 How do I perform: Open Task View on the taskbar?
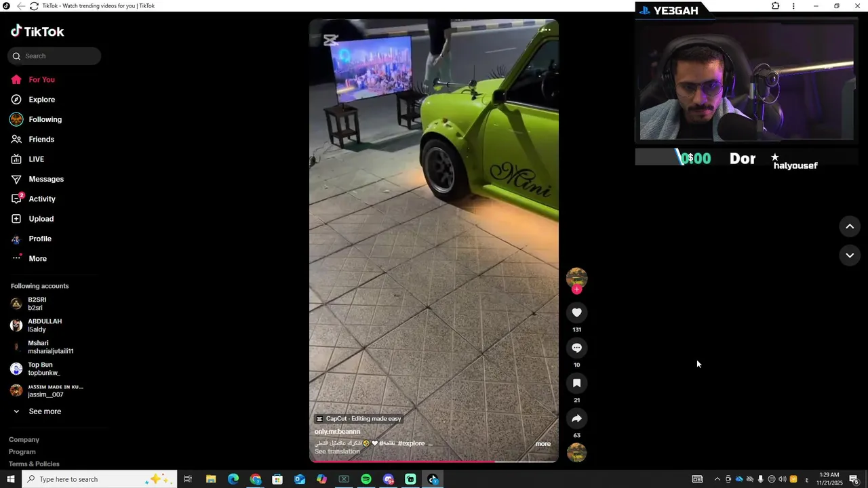[188, 479]
